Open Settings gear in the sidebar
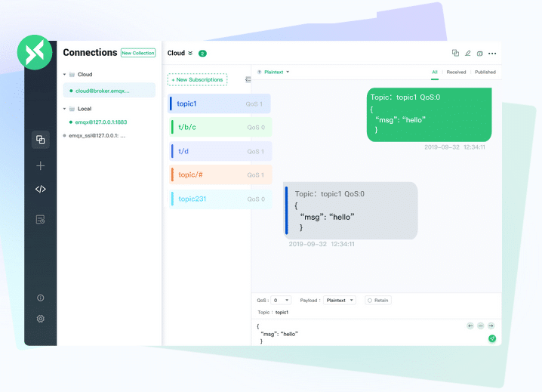542x392 pixels. [x=41, y=319]
